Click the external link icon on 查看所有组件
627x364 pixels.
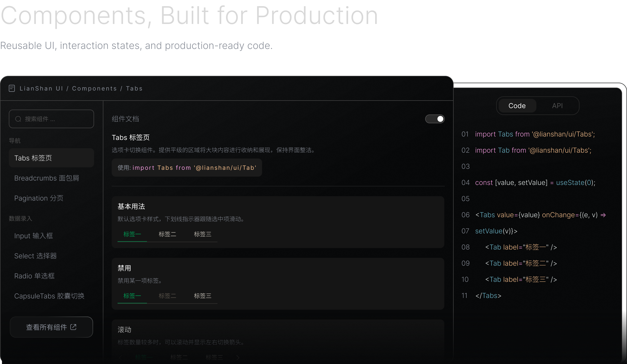coord(73,327)
